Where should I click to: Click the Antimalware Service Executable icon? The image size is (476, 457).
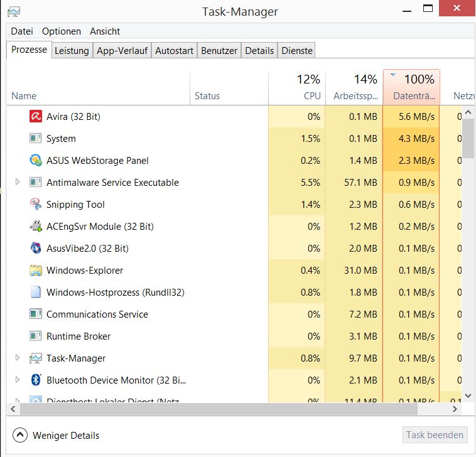[36, 183]
